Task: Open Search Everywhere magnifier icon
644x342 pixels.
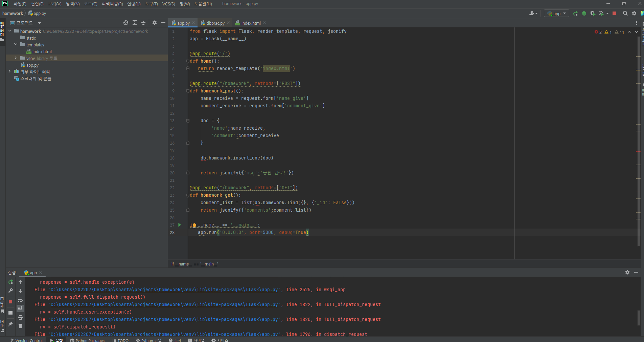Action: pos(625,14)
